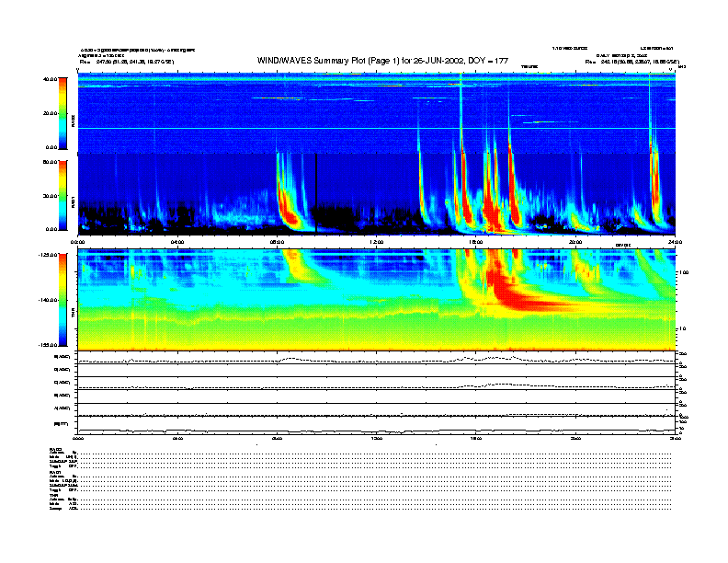Click the 12:00 tick label below RAD1 panel
Image resolution: width=728 pixels, height=563 pixels.
click(x=376, y=243)
